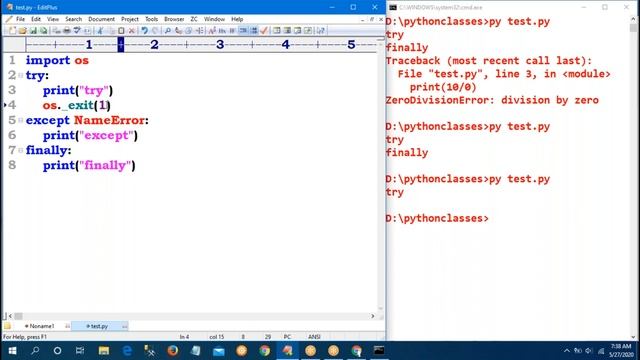Click the taskbar Search magnifier icon
This screenshot has width=640, height=360.
[35, 351]
